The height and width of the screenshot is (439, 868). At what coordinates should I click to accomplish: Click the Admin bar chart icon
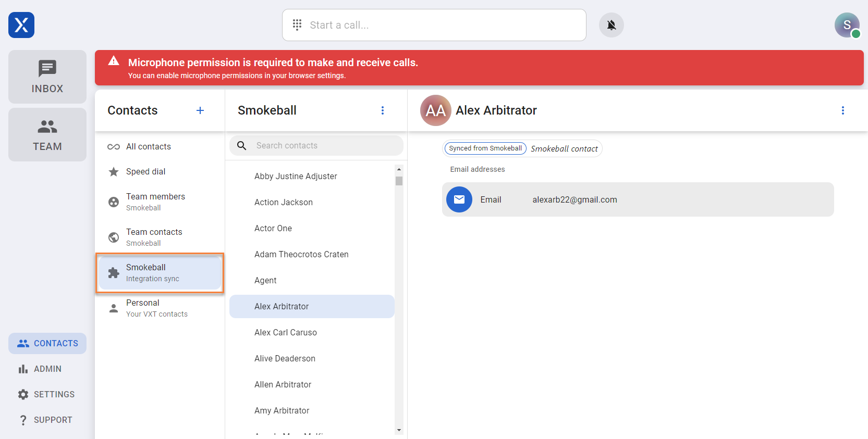(23, 369)
